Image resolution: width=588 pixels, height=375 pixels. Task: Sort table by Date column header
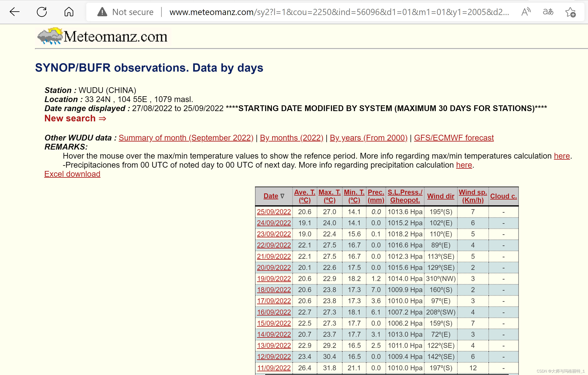click(271, 196)
